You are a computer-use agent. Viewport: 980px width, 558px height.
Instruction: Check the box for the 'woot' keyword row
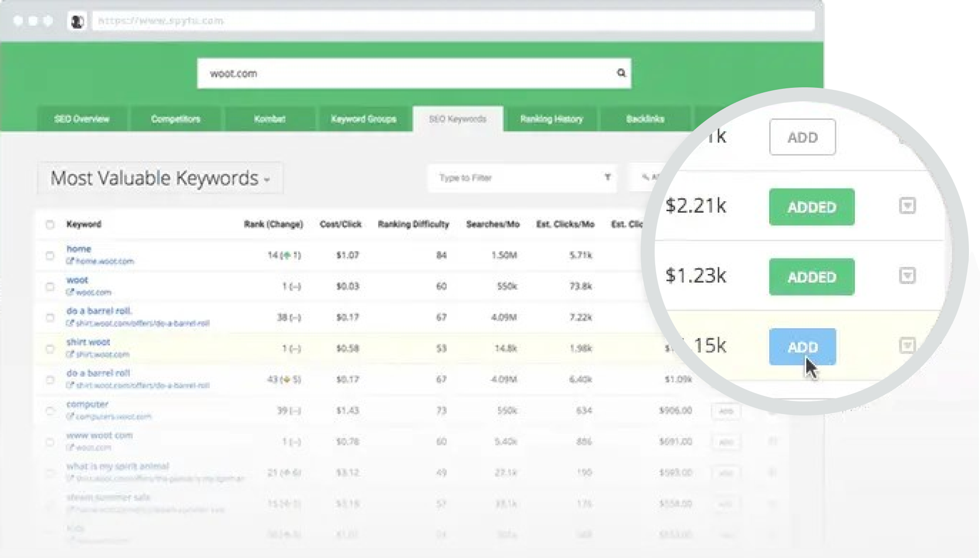click(x=50, y=287)
